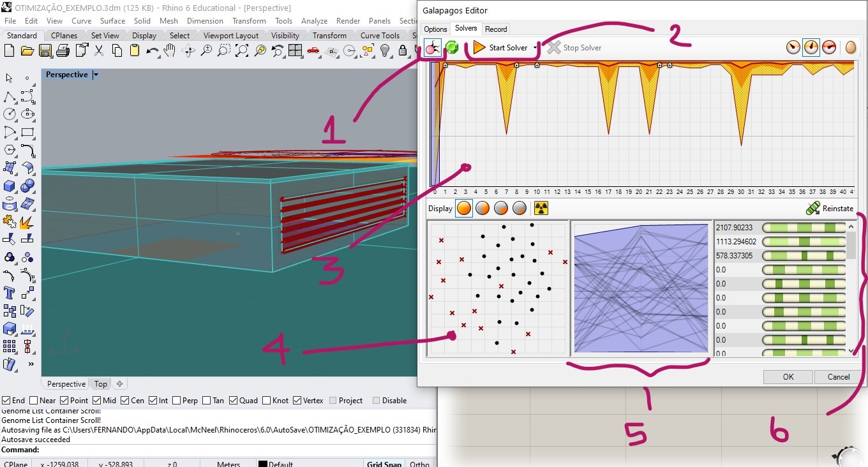The width and height of the screenshot is (868, 467).
Task: Select the quarter orange Display mode circle
Action: [502, 209]
